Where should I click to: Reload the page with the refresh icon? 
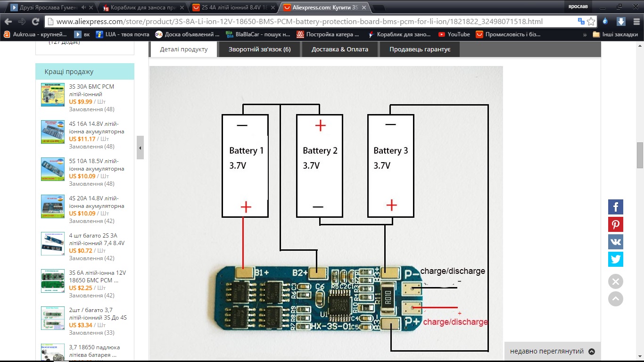coord(35,22)
